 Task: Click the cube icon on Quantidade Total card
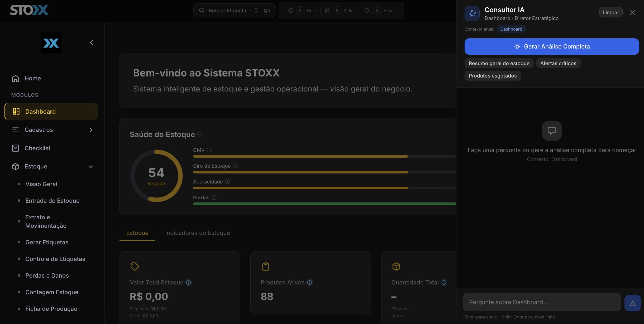pyautogui.click(x=396, y=267)
